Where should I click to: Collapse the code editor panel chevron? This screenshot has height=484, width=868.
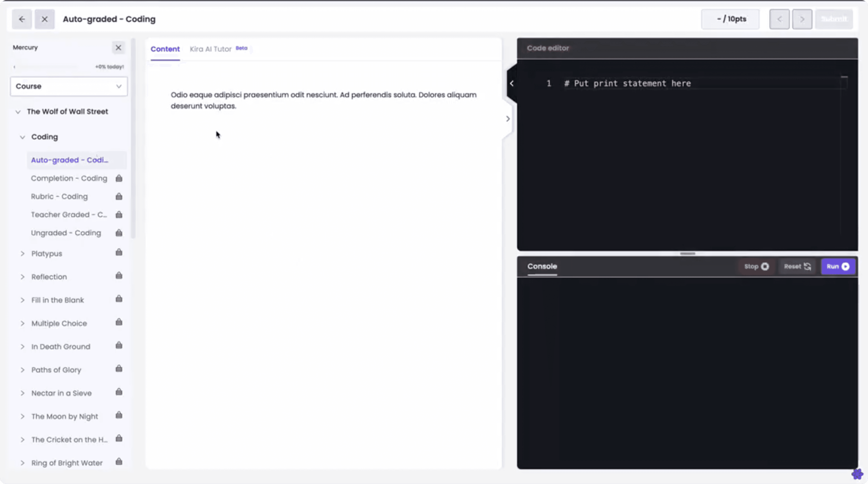(512, 83)
